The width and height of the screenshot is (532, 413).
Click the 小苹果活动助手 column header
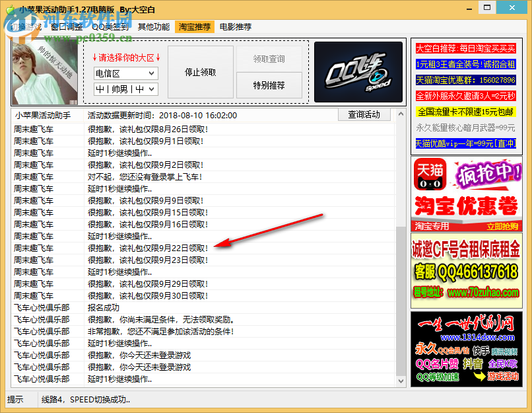pos(48,116)
